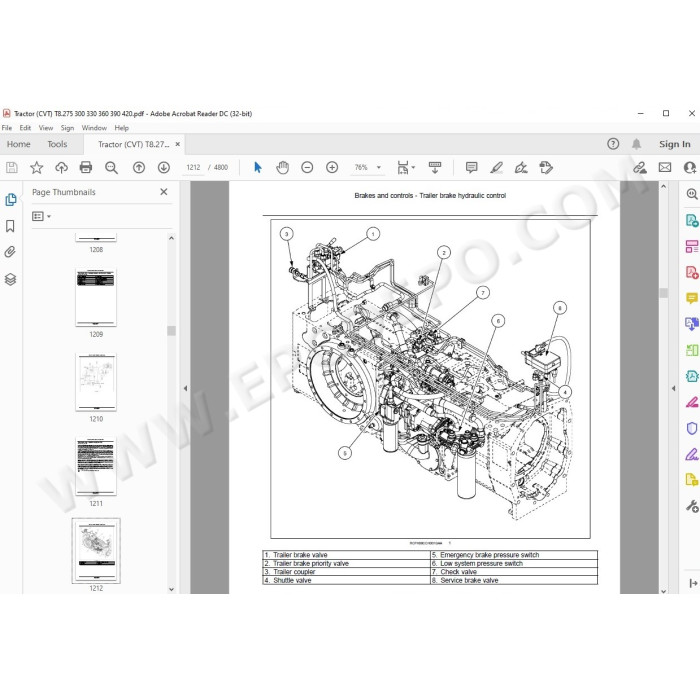Select page 1212 thumbnail
The height and width of the screenshot is (700, 700).
(x=96, y=550)
